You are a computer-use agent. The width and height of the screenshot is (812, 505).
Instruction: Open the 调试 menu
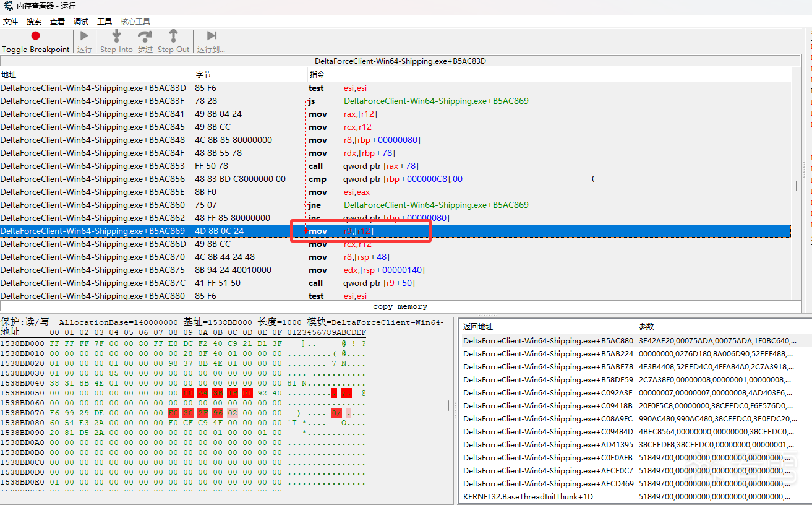pyautogui.click(x=81, y=22)
